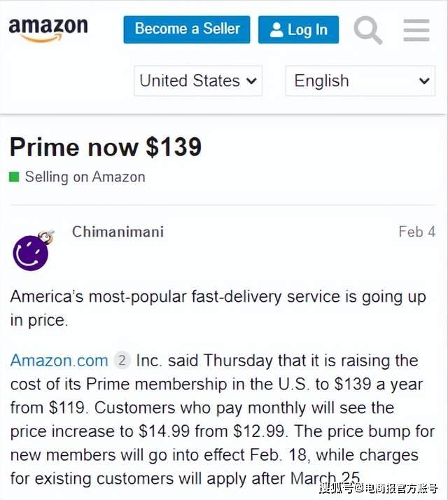Click the green category square
Screen dimensions: 448x500
(x=14, y=177)
